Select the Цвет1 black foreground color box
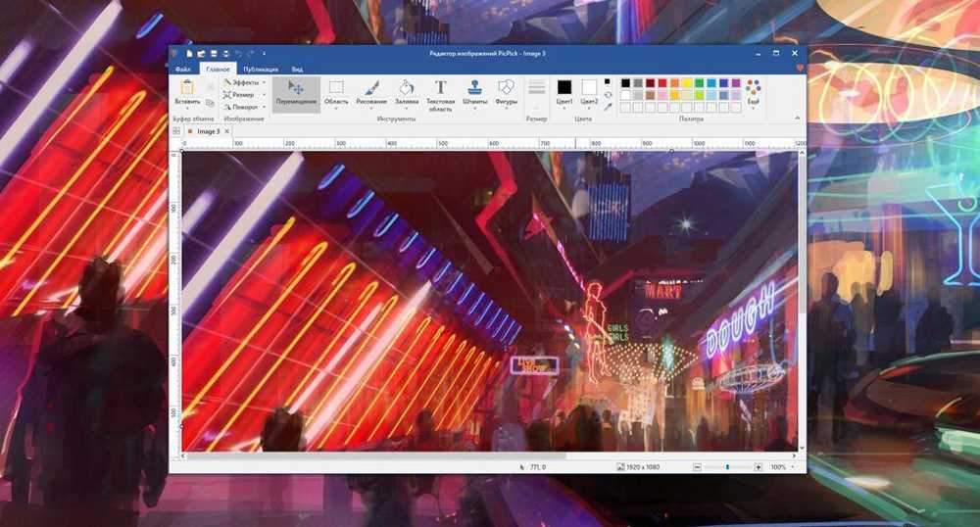This screenshot has height=527, width=980. click(x=564, y=87)
